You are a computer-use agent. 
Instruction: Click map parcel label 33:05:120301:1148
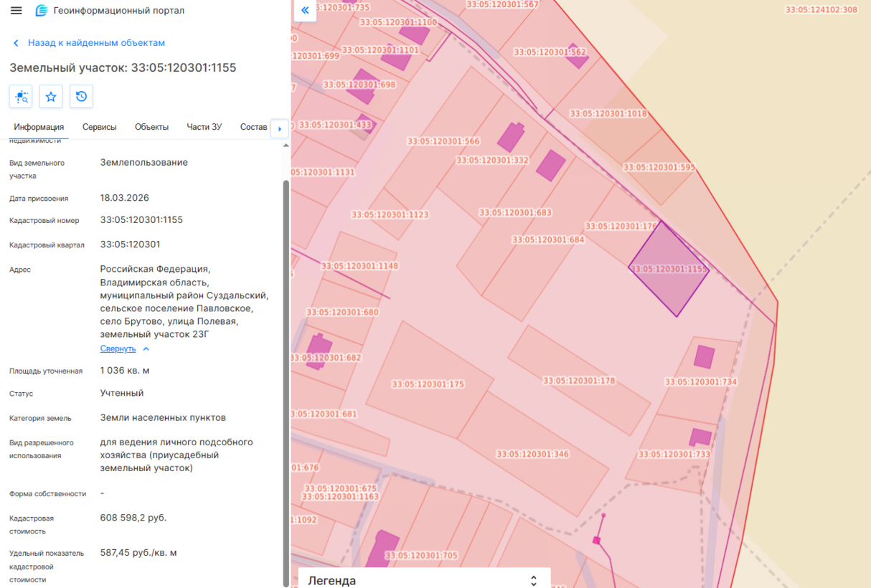click(x=359, y=266)
